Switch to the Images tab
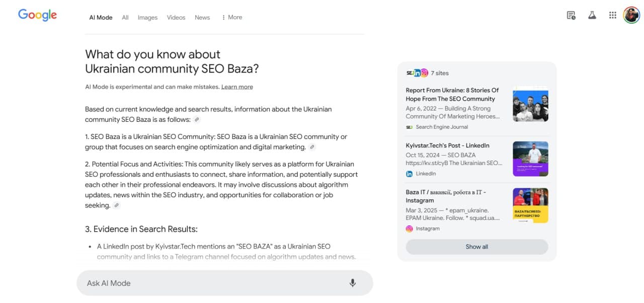 click(147, 17)
